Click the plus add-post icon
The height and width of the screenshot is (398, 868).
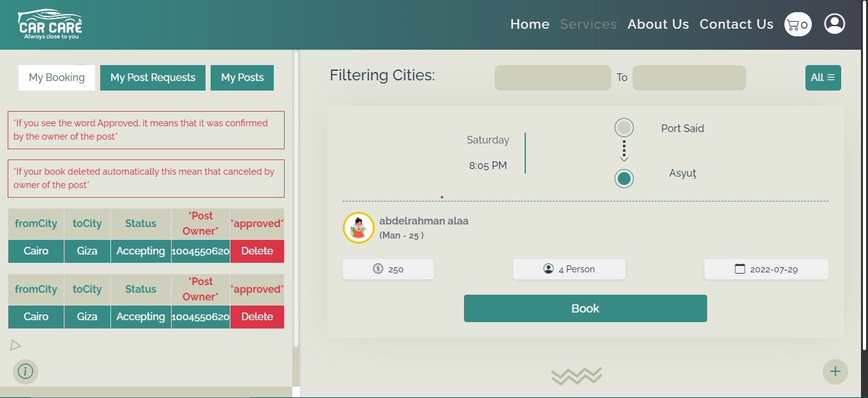click(x=835, y=371)
